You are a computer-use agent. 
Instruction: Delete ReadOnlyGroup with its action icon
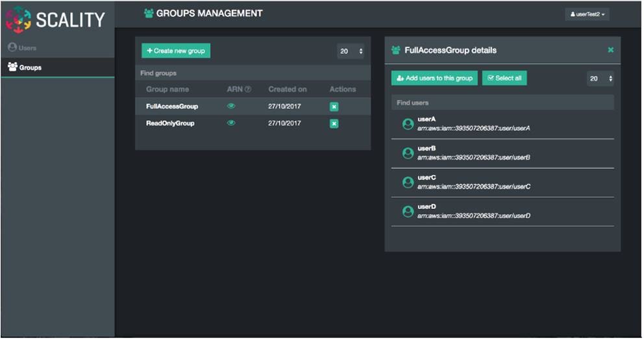pos(334,124)
